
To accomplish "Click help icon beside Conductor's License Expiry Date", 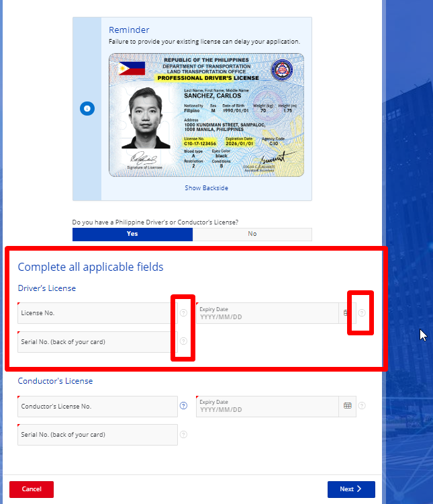I will [362, 406].
